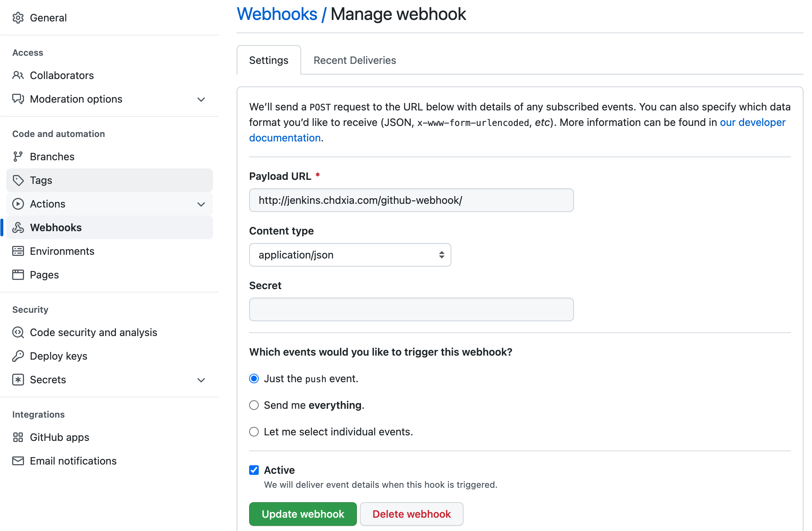
Task: Click the General gear icon
Action: point(18,18)
